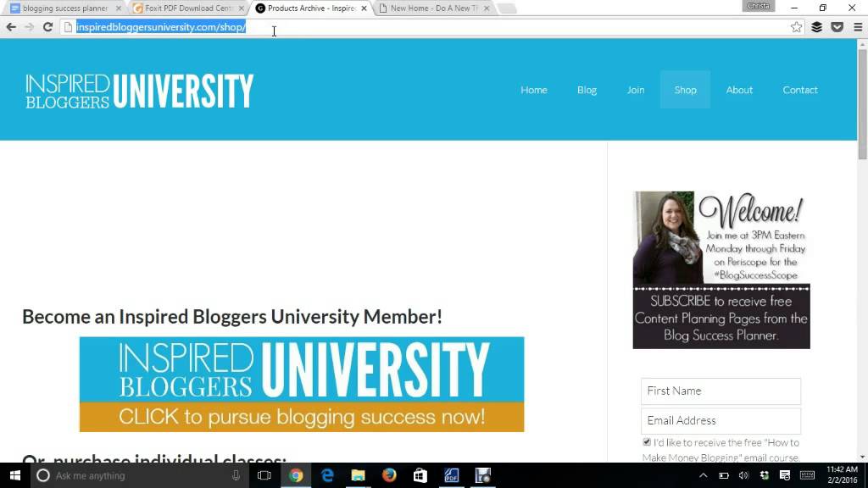Bookmark this page with the star icon
Viewport: 868px width, 488px height.
796,27
